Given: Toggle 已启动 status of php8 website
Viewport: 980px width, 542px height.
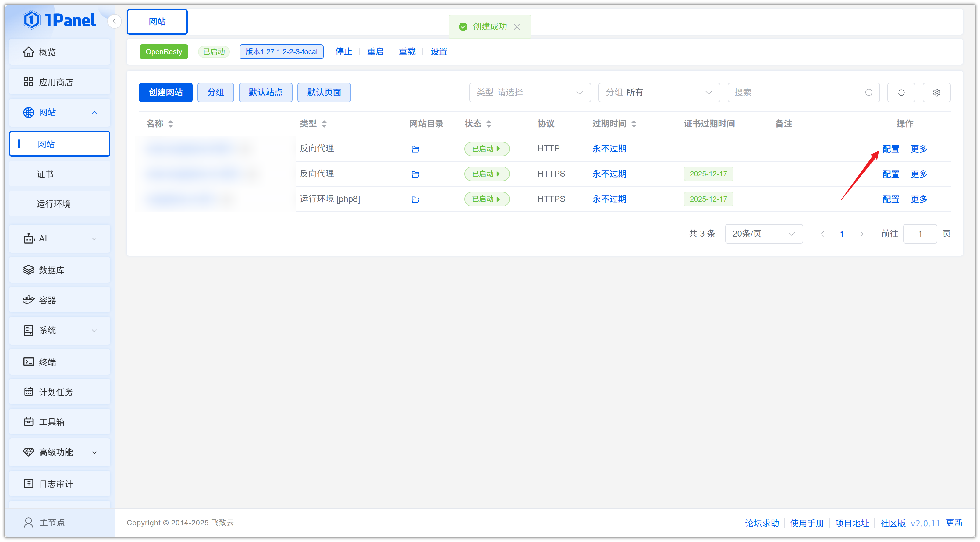Looking at the screenshot, I should (x=486, y=199).
